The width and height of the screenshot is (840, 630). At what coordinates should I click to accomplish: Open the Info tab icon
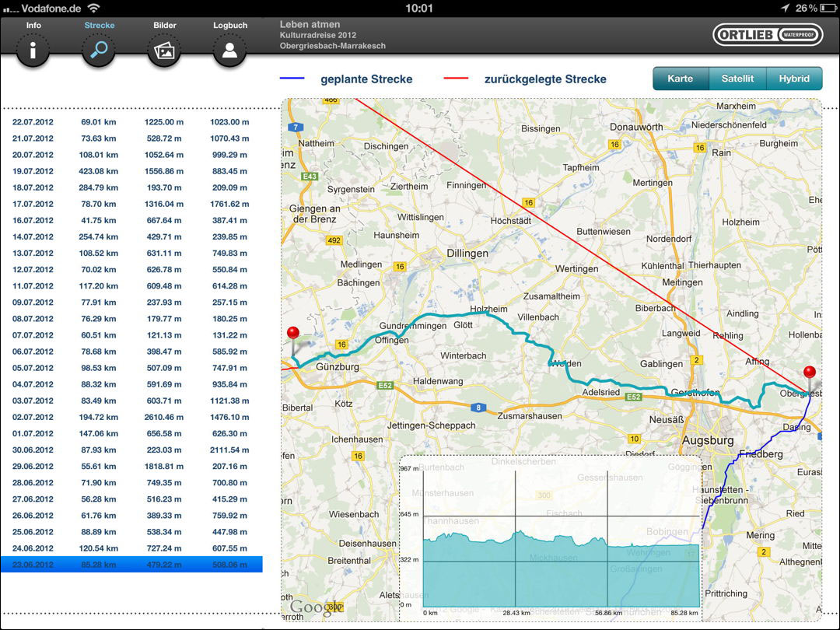click(x=33, y=51)
